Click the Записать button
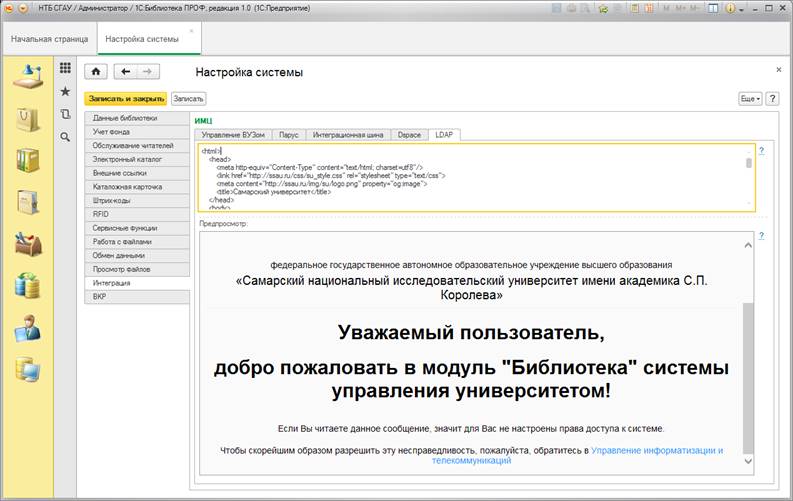 [188, 99]
